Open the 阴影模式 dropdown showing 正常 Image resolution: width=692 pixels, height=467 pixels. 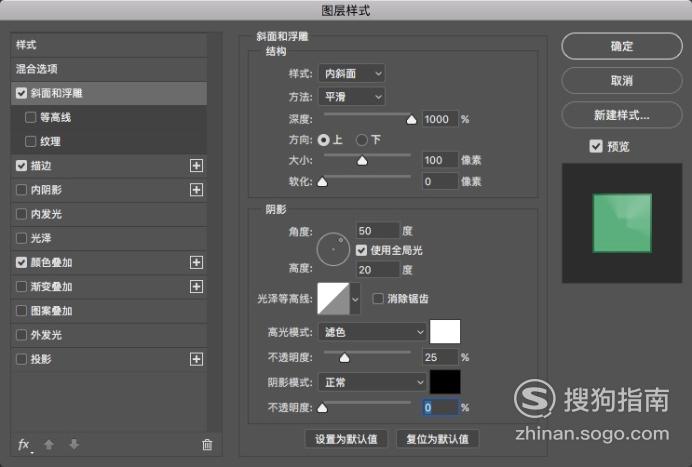(372, 382)
